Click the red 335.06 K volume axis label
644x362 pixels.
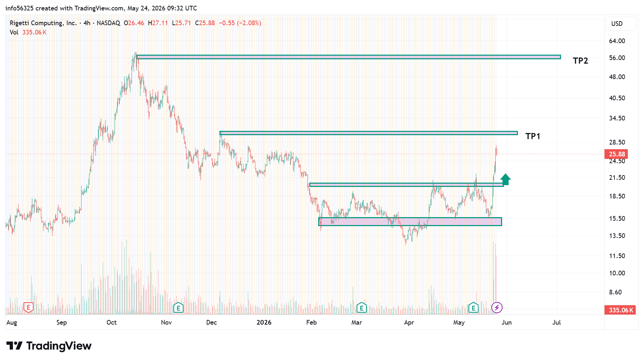(x=620, y=310)
